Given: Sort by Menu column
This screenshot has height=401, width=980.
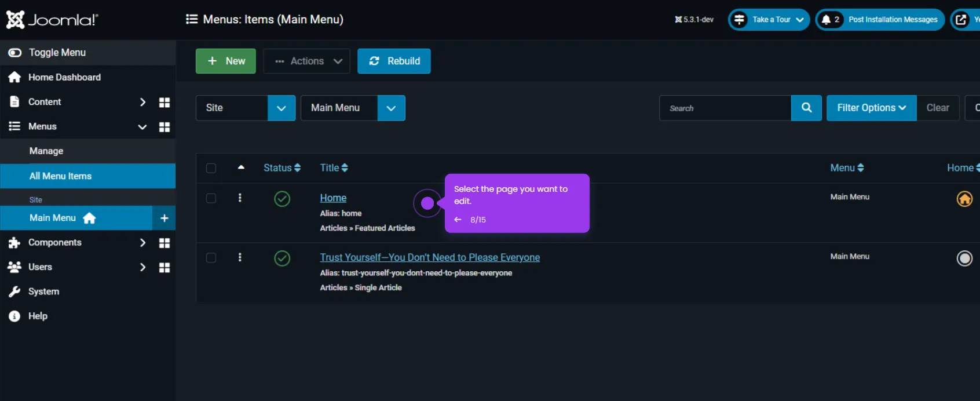Looking at the screenshot, I should pyautogui.click(x=847, y=167).
